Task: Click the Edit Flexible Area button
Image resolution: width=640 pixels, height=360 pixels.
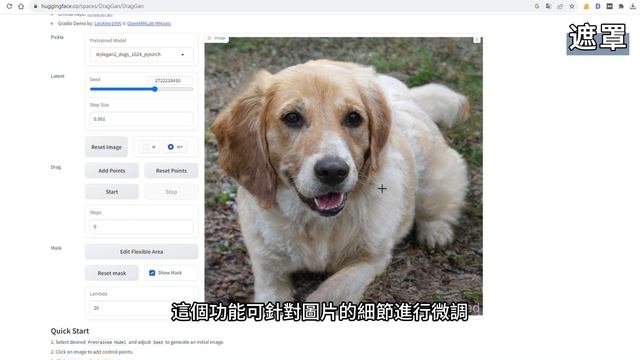Action: tap(141, 252)
